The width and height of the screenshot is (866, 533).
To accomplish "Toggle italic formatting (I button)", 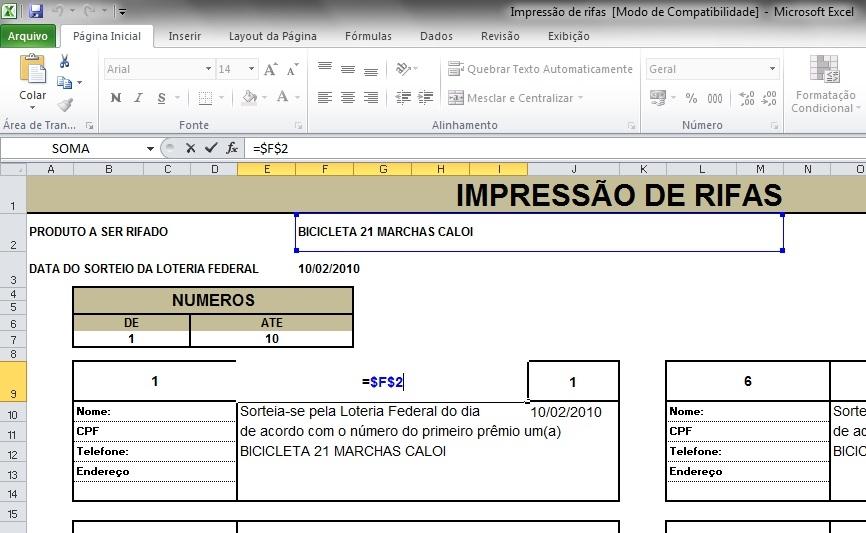I will tap(138, 98).
